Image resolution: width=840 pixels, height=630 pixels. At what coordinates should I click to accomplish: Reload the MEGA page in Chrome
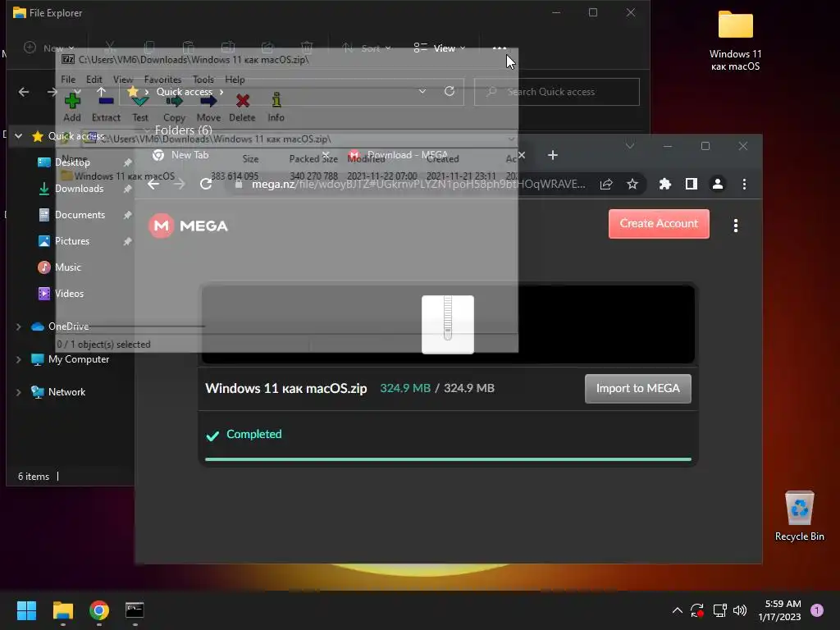[206, 185]
